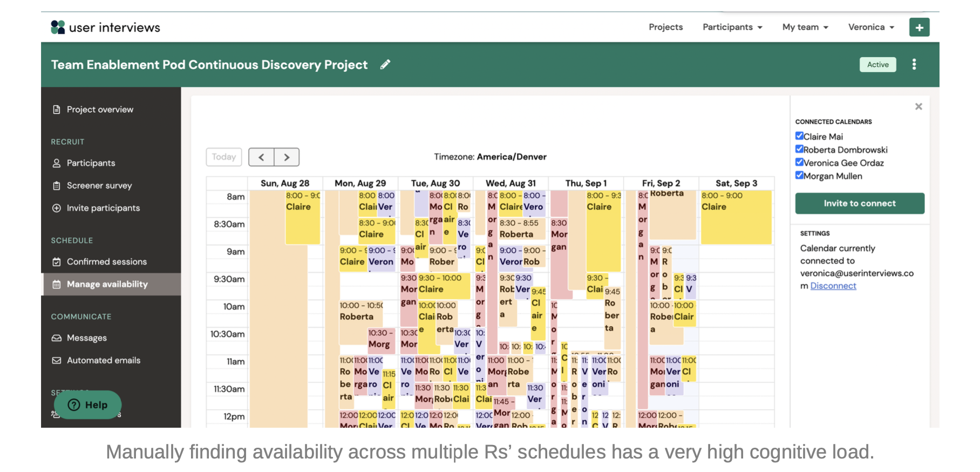This screenshot has width=980, height=472.
Task: Click the Manage availability calendar icon
Action: [x=57, y=284]
